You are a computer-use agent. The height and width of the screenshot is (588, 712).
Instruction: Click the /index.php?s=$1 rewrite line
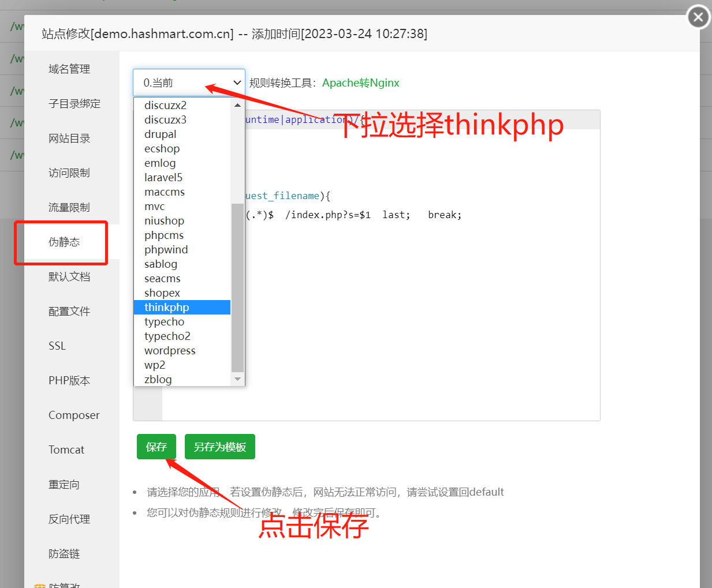[353, 215]
